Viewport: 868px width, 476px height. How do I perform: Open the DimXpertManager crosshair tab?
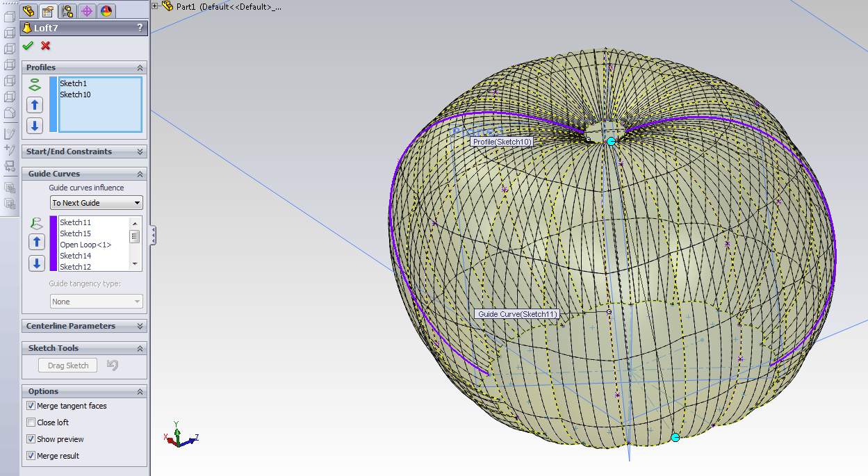(x=87, y=10)
